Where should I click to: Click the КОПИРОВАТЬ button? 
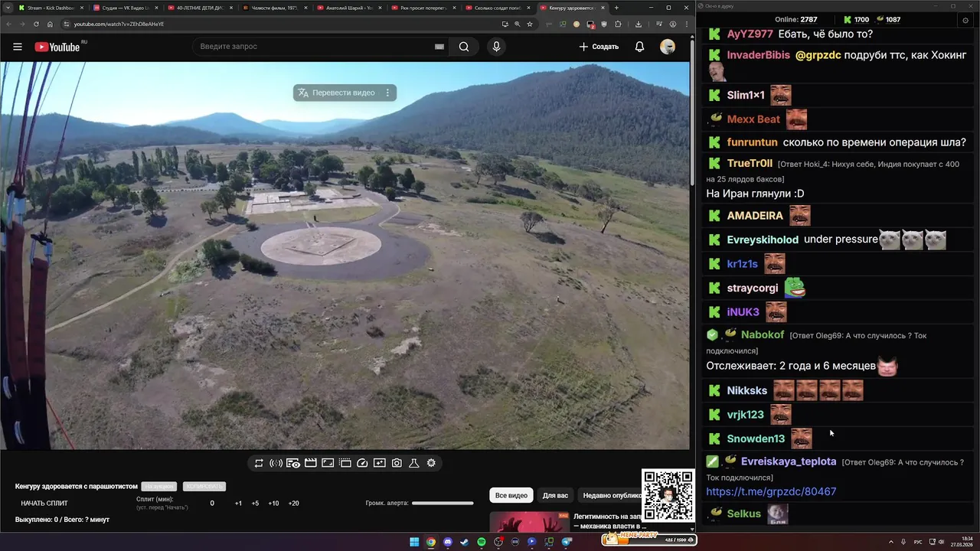pos(204,487)
